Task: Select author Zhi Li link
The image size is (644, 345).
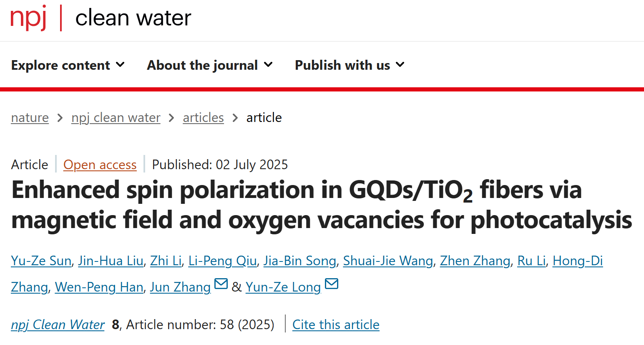Action: click(166, 261)
